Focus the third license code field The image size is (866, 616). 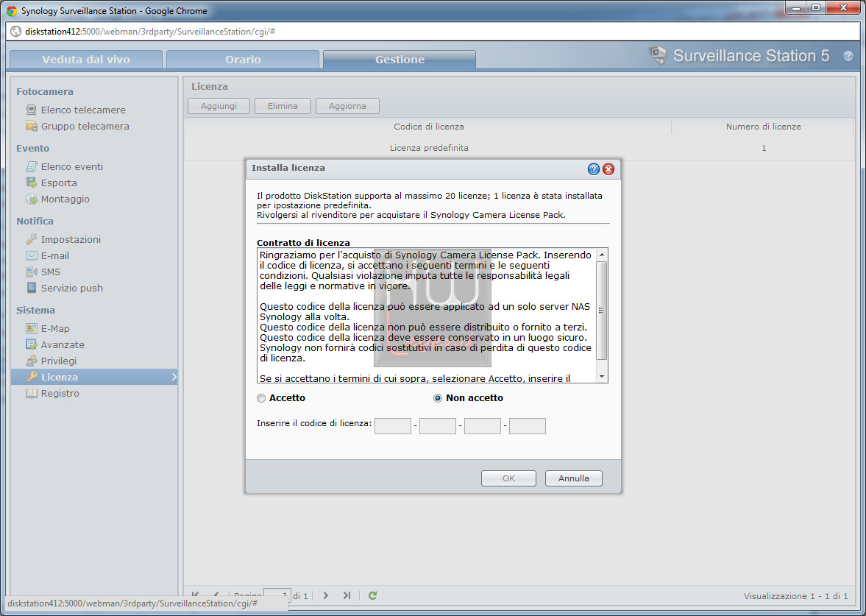(483, 426)
